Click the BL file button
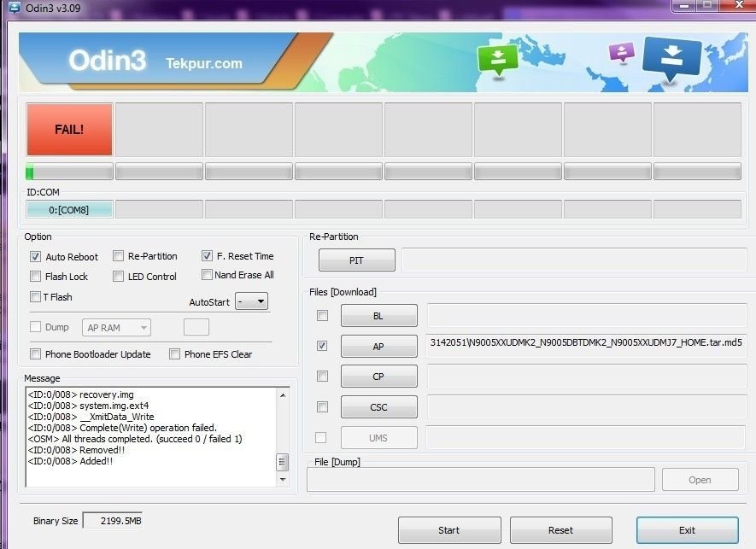The height and width of the screenshot is (549, 756). 379,316
